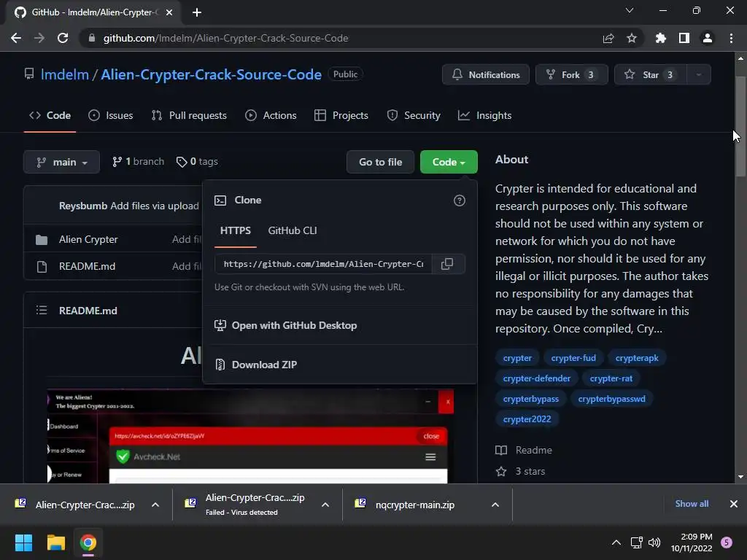Open the Insights tab
The image size is (747, 560).
tap(484, 116)
